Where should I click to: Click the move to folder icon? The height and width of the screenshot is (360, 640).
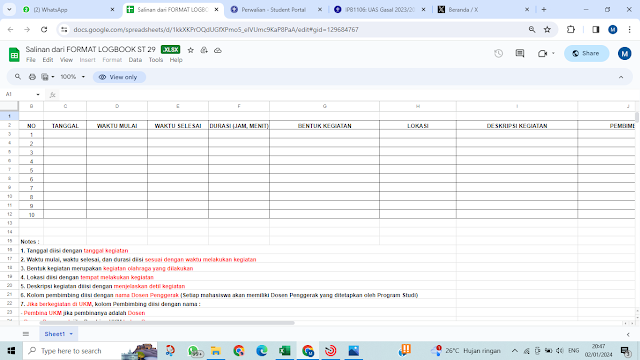[204, 50]
